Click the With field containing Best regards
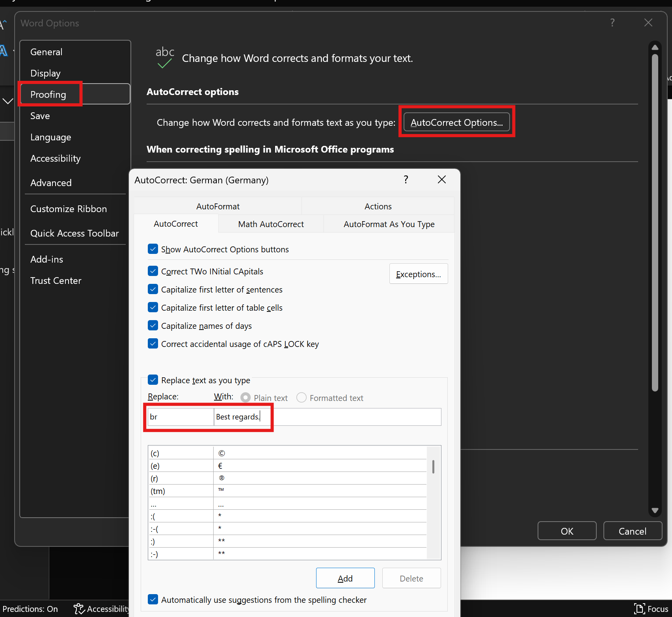 [x=328, y=417]
